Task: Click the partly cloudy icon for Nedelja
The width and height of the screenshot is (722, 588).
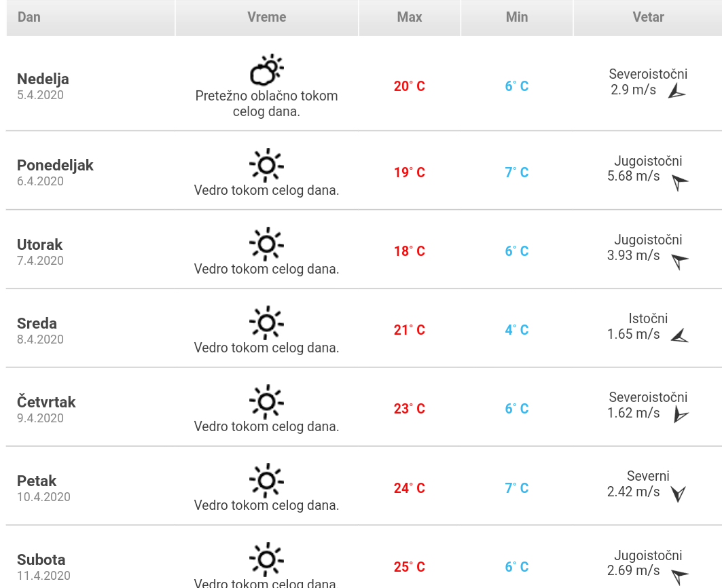Action: [266, 70]
